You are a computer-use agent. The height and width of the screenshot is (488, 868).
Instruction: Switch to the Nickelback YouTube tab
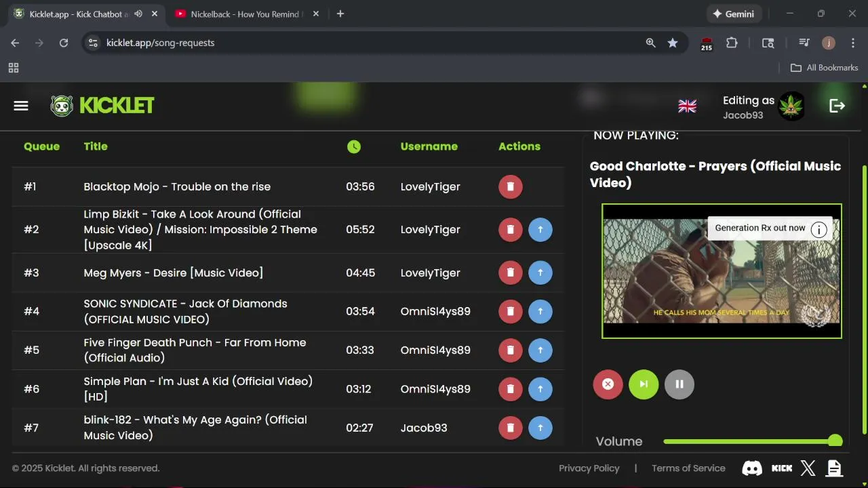click(x=247, y=14)
